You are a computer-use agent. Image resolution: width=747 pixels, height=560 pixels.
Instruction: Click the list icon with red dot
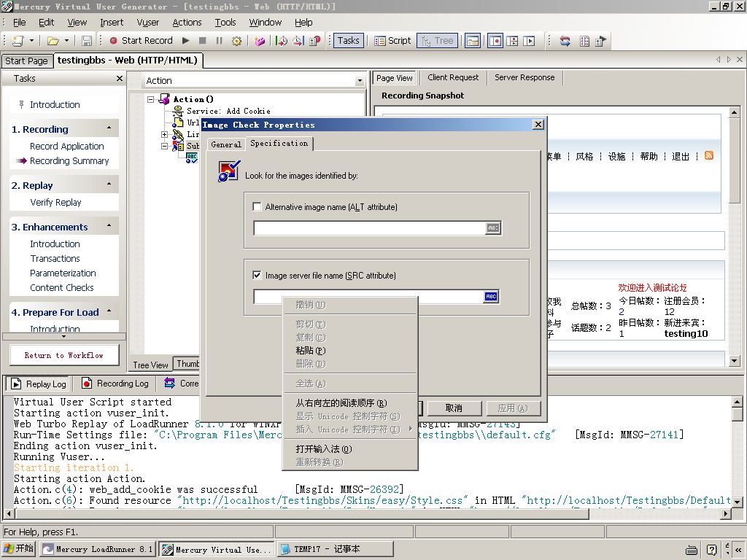[315, 41]
